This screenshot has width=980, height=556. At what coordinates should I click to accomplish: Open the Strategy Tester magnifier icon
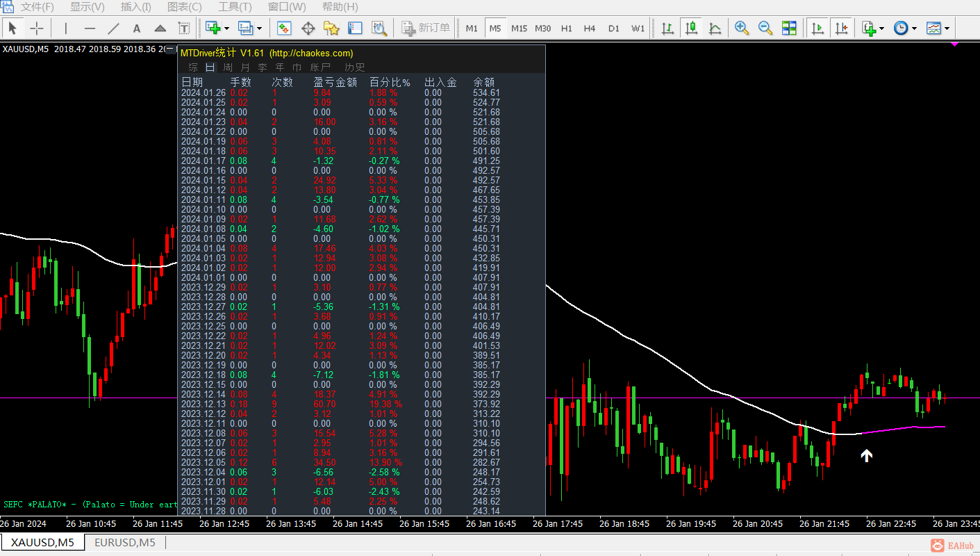[x=379, y=28]
